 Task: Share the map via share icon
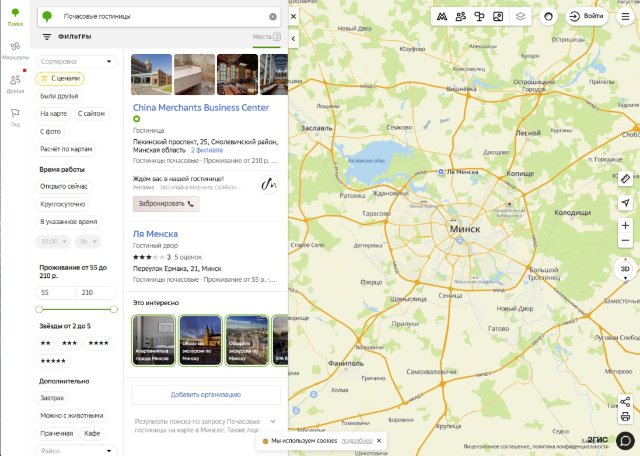[625, 402]
